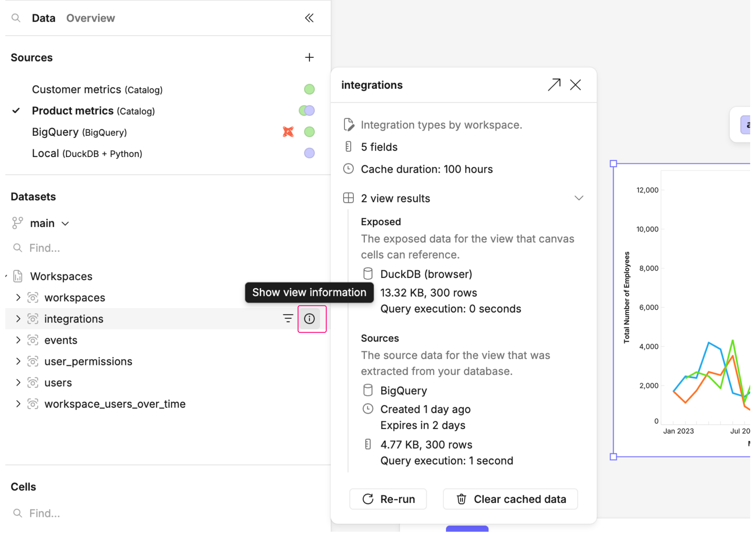Click the Re-run button
Viewport: 756px width, 533px height.
tap(388, 499)
